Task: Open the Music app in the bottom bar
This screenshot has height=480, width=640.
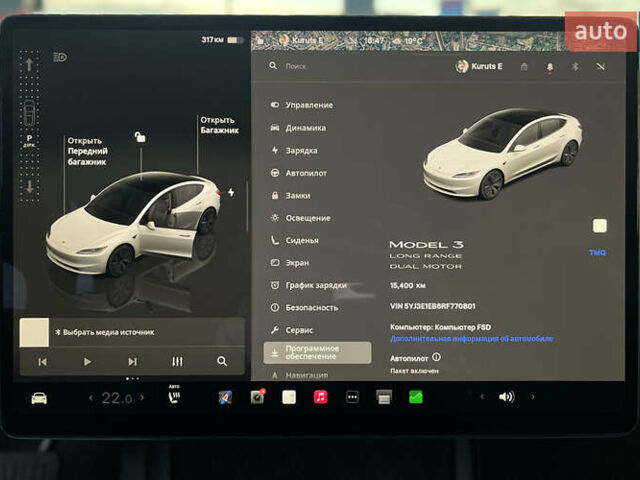Action: click(320, 397)
